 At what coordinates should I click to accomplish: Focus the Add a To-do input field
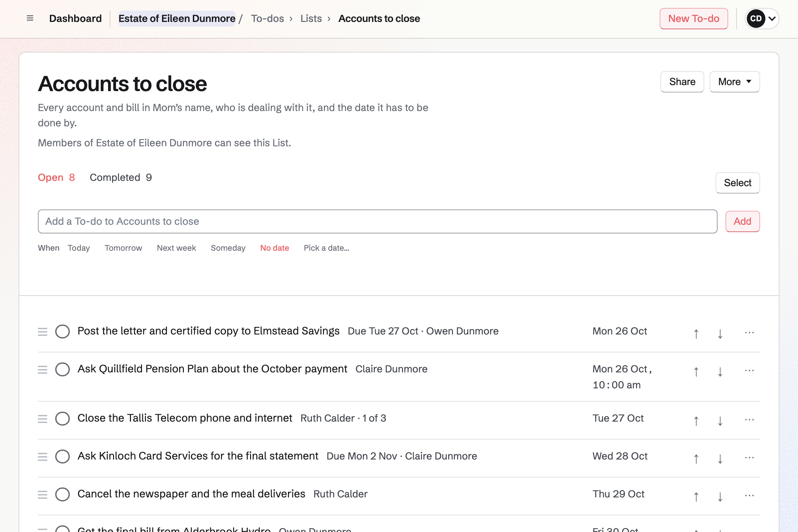click(x=377, y=221)
